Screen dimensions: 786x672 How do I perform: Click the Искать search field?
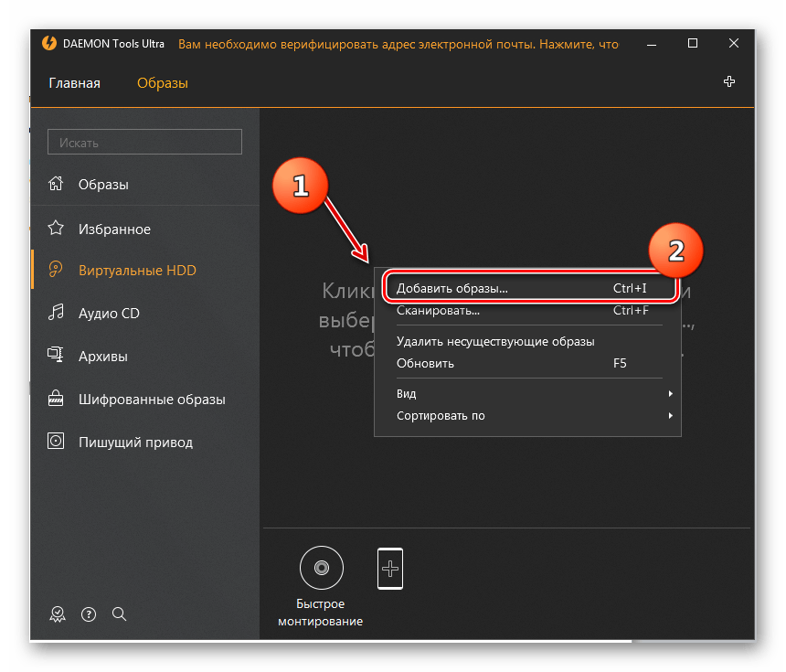144,143
